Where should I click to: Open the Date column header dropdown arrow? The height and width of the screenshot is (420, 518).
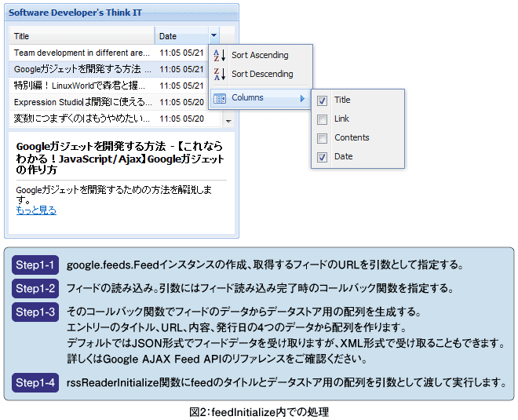214,35
